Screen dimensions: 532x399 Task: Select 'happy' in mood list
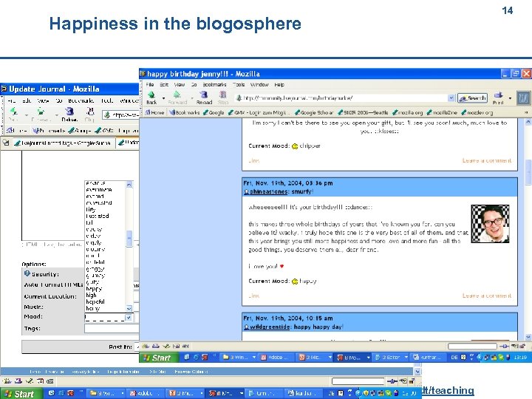pyautogui.click(x=94, y=289)
